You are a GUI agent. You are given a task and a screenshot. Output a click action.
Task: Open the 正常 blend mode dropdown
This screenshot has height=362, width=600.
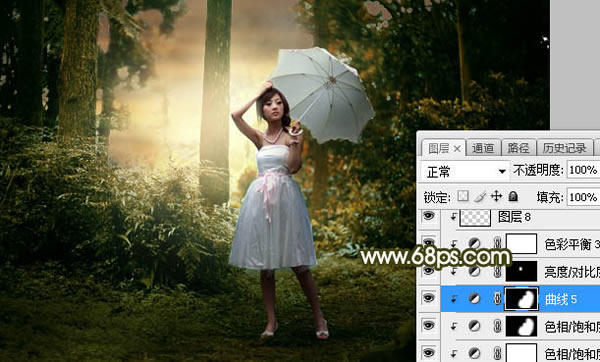(x=465, y=171)
